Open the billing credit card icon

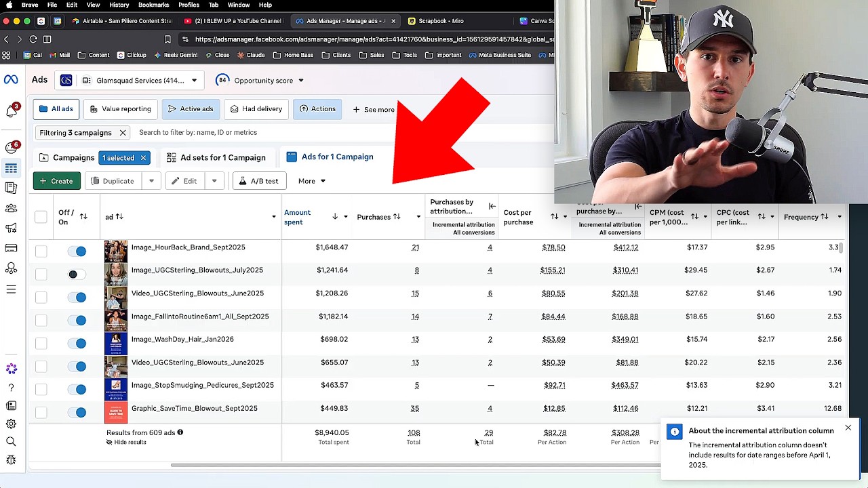[x=11, y=248]
